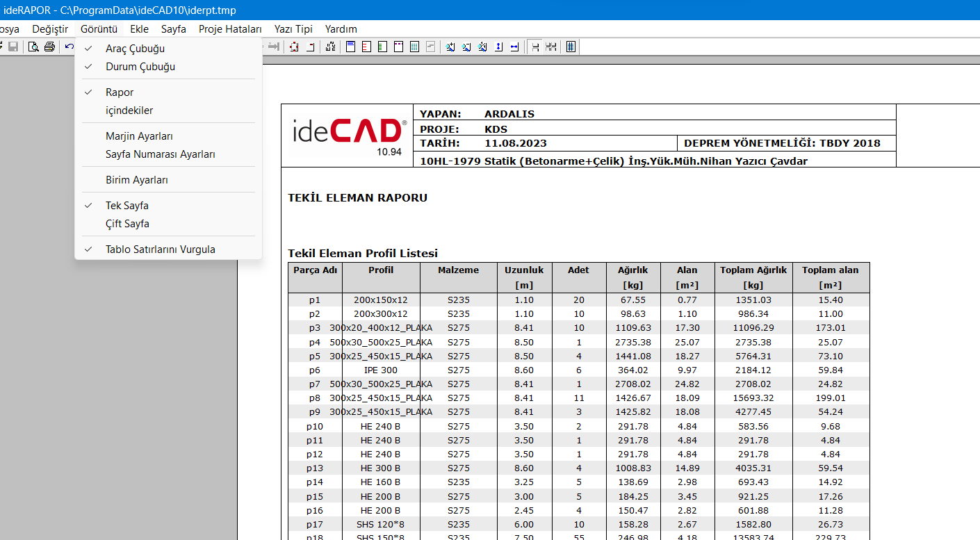Click the double page view toolbar icon
980x540 pixels.
(551, 47)
